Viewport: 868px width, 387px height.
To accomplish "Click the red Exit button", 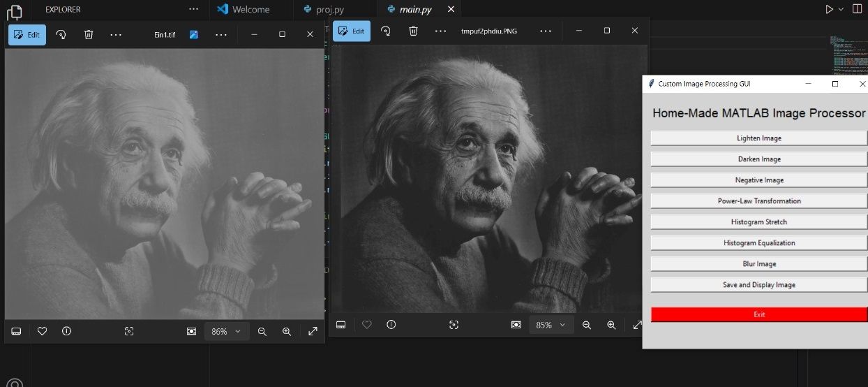I will click(x=759, y=314).
